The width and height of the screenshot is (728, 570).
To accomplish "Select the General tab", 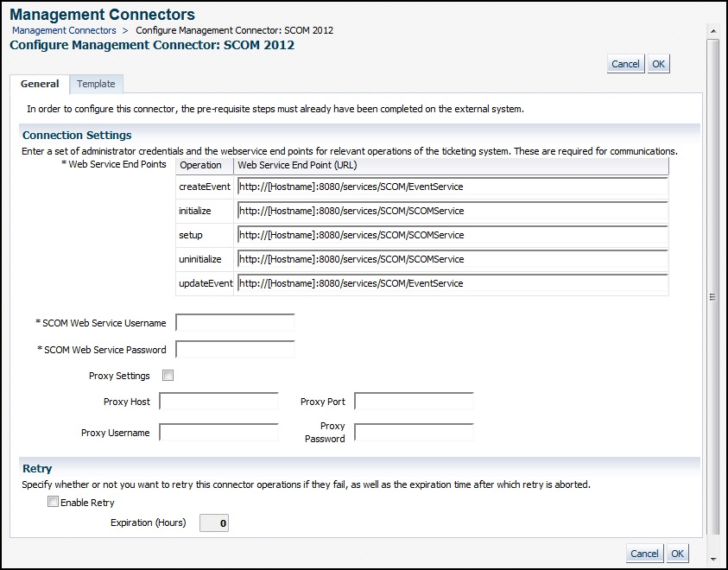I will click(40, 84).
